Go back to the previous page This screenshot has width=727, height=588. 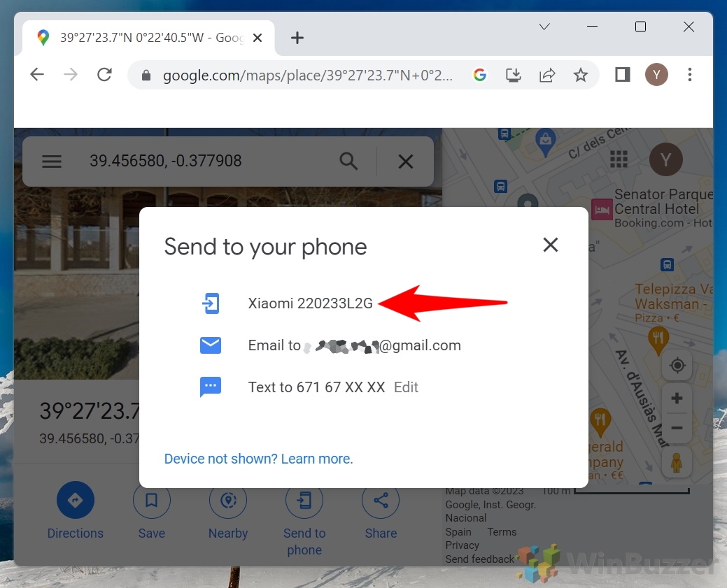point(37,75)
